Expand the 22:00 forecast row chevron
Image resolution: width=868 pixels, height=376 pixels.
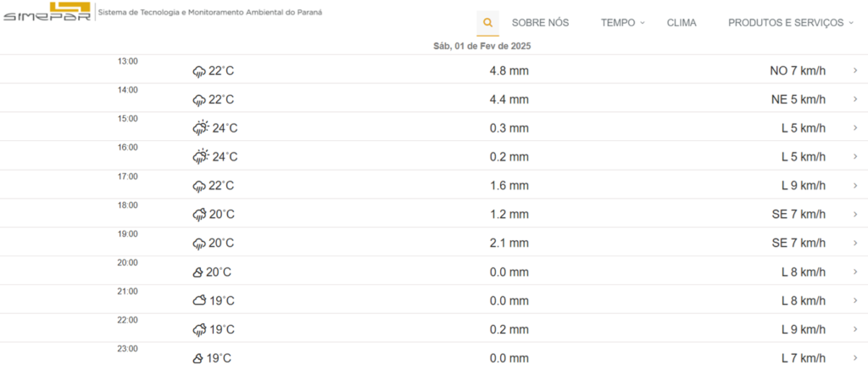(855, 329)
